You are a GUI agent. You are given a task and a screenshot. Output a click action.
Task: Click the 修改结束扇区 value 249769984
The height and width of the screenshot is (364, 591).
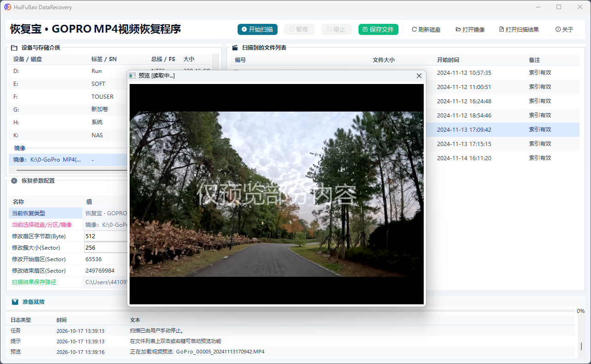click(100, 271)
